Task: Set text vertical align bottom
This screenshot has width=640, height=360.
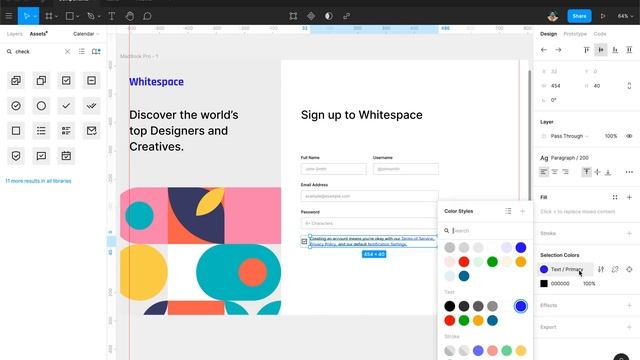Action: click(x=608, y=172)
